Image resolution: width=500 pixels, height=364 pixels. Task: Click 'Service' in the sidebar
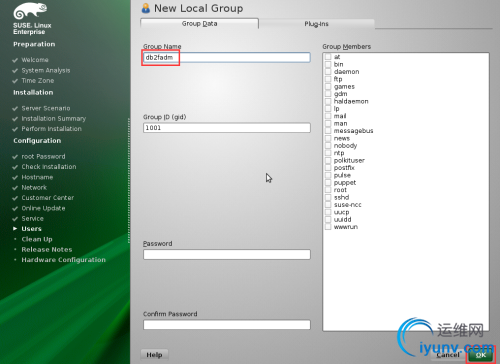click(33, 218)
